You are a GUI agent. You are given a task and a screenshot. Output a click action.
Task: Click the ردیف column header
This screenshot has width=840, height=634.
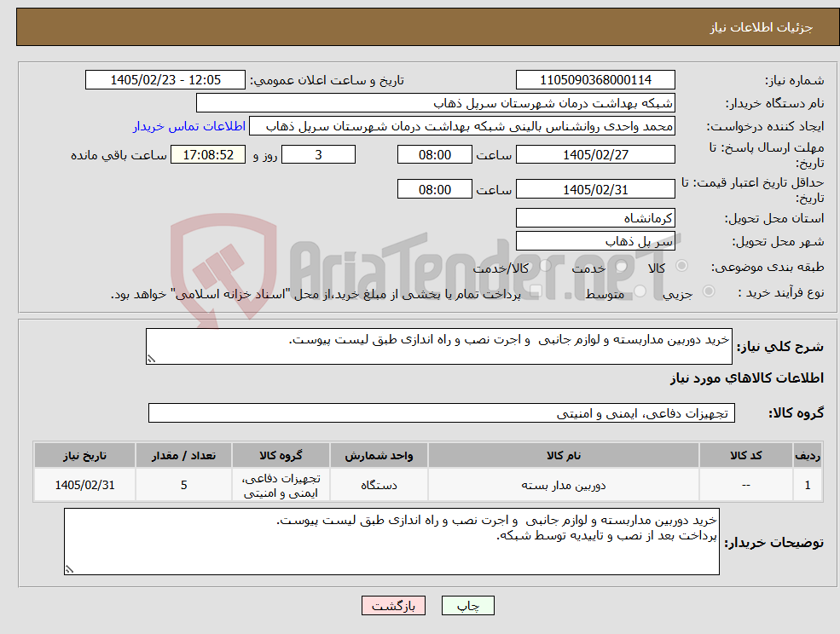coord(808,455)
